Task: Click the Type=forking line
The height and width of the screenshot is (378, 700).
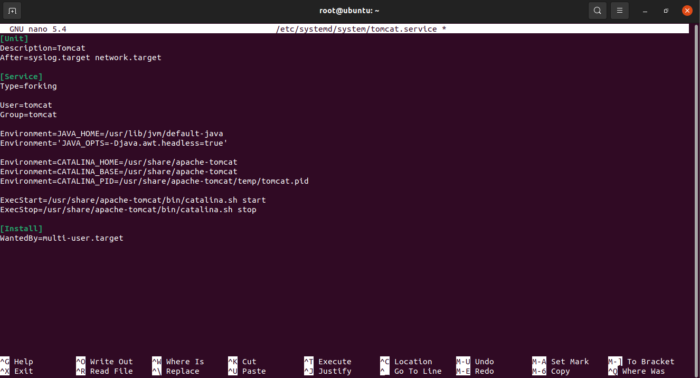Action: click(29, 86)
